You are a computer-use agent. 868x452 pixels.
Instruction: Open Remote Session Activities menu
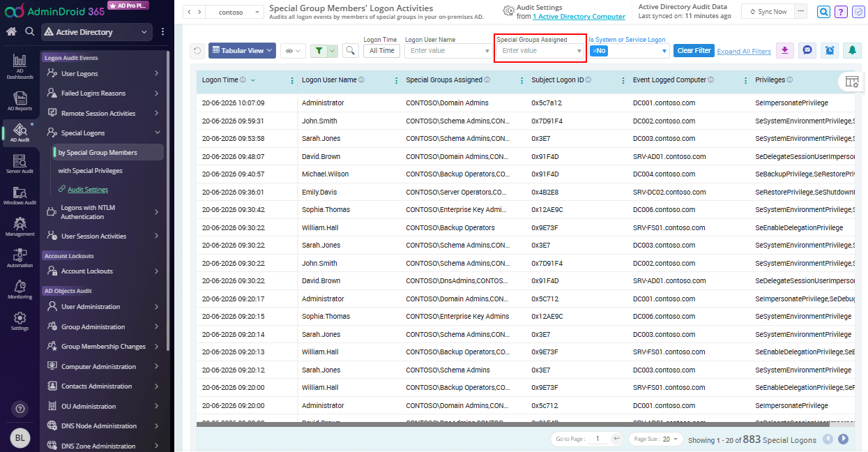point(103,113)
